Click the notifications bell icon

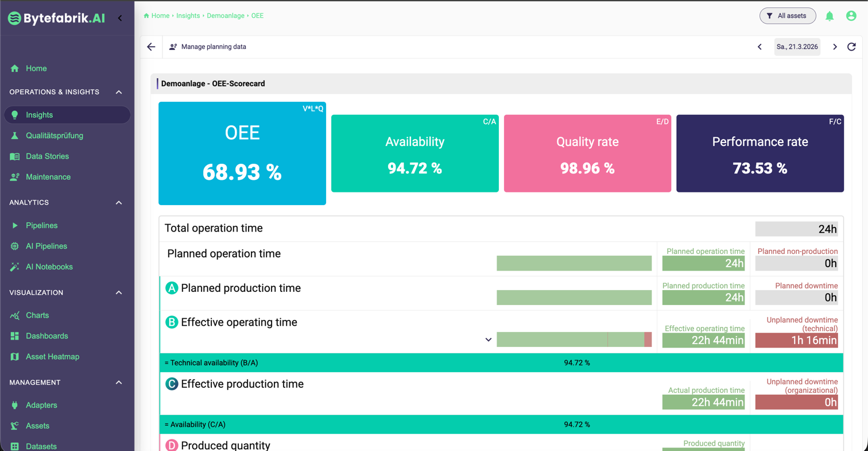829,16
